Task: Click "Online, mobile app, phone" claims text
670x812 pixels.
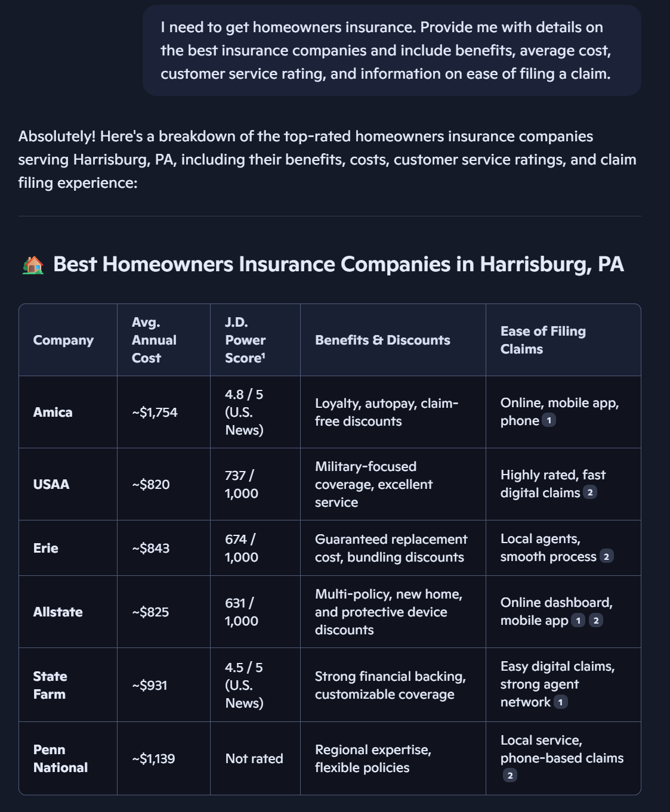Action: (560, 412)
